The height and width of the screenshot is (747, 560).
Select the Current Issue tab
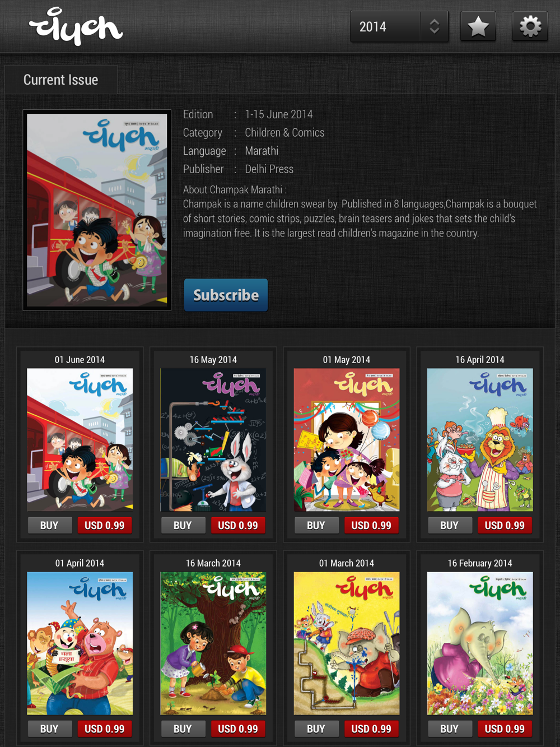(61, 80)
